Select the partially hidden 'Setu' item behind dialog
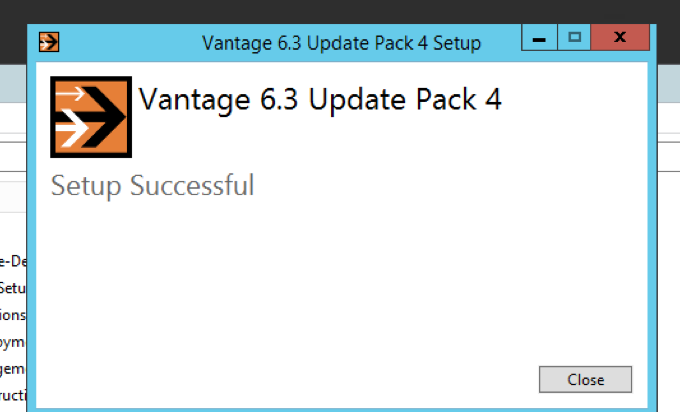680x412 pixels. click(x=13, y=288)
